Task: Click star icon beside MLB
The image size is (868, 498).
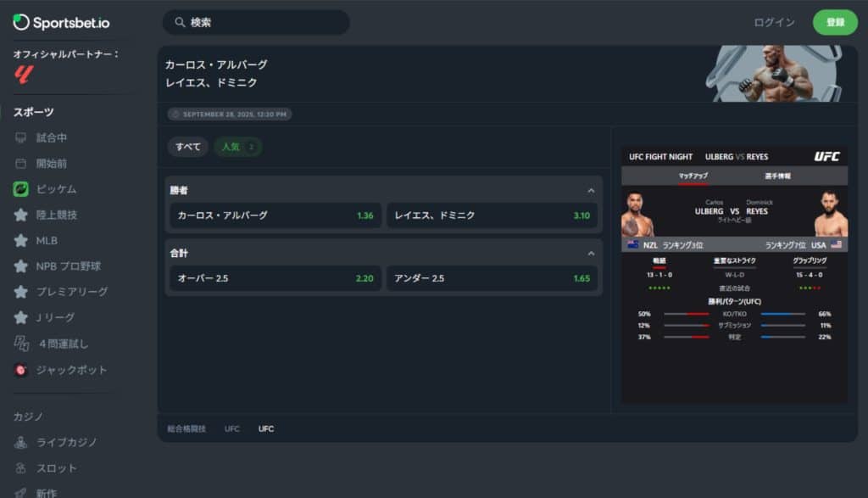Action: tap(20, 240)
